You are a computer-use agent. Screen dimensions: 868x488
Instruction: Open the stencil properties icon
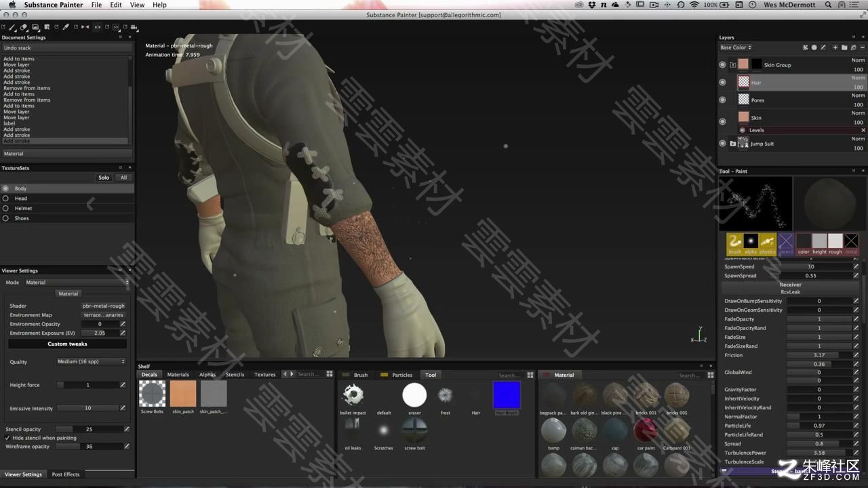(785, 243)
